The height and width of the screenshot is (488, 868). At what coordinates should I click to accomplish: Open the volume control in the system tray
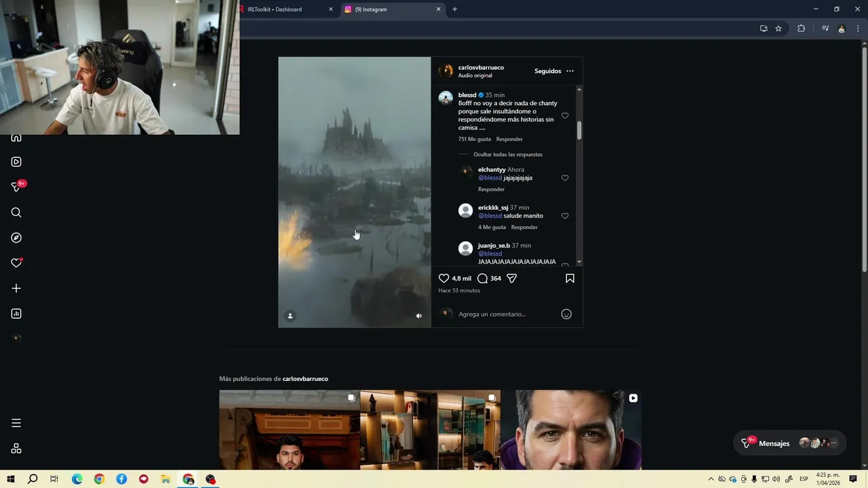776,479
